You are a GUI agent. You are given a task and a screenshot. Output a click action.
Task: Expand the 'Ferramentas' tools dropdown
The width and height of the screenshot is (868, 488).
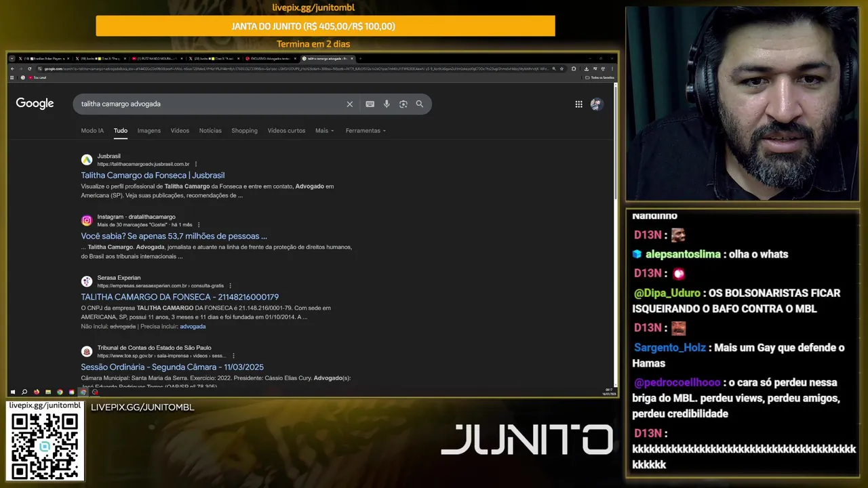click(366, 131)
